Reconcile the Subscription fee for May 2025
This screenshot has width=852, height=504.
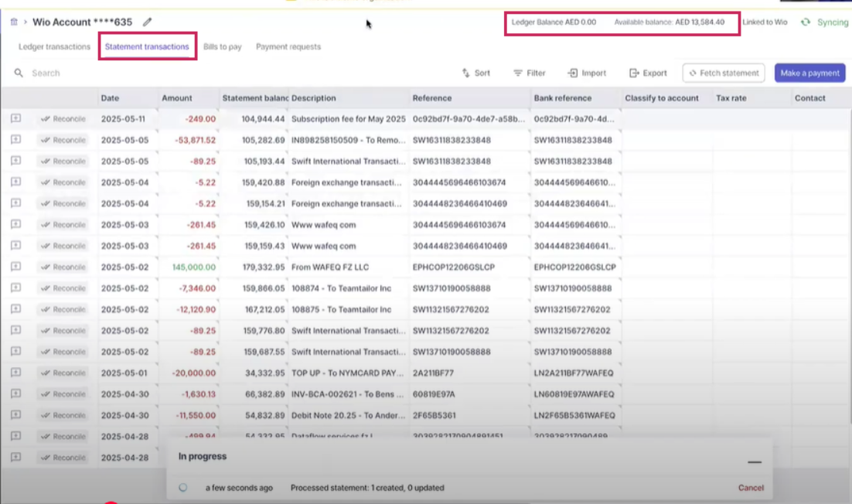pyautogui.click(x=63, y=118)
